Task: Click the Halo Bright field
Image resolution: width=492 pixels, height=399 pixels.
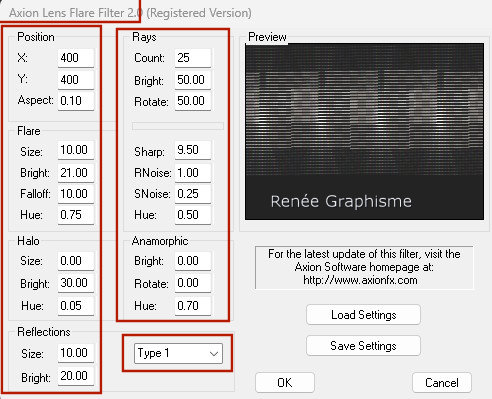Action: click(x=76, y=283)
